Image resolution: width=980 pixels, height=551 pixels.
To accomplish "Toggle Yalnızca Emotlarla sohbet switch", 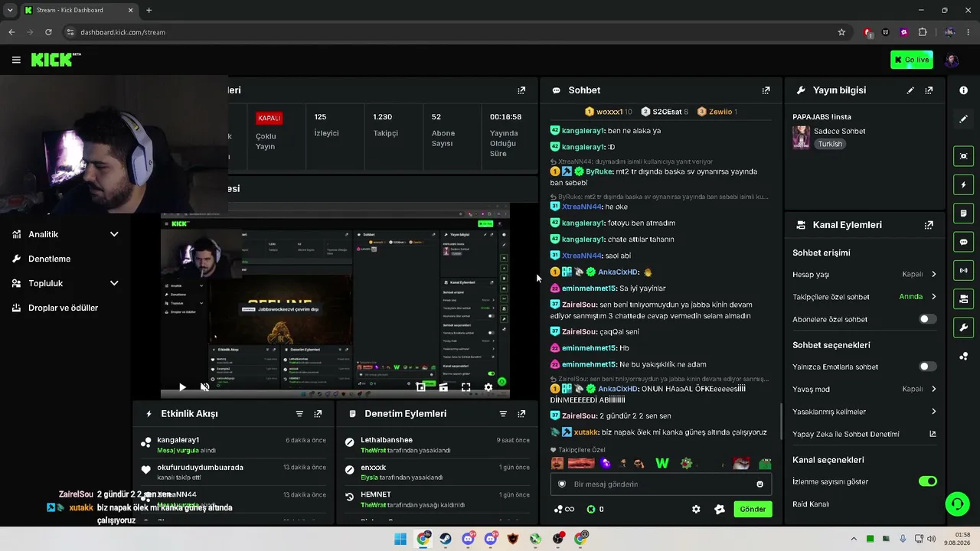I will coord(927,367).
